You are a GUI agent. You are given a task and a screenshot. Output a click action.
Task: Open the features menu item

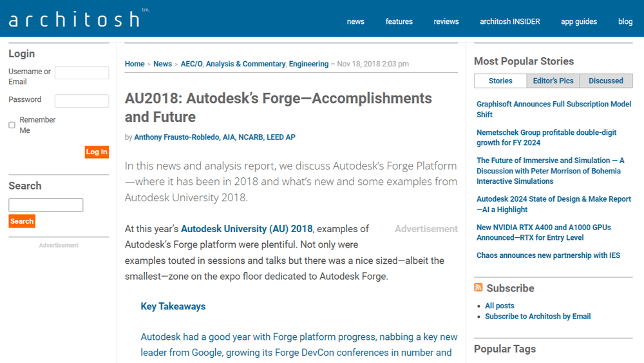(x=399, y=21)
